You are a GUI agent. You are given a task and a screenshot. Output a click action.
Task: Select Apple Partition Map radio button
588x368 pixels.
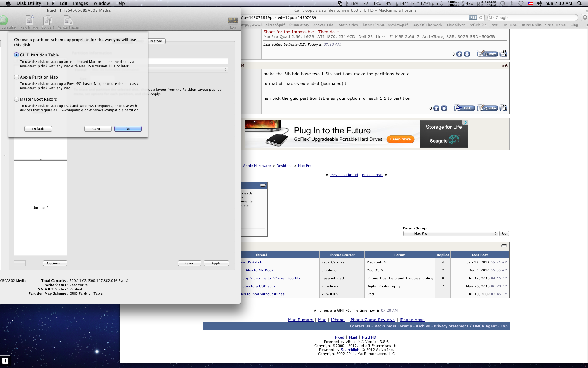tap(17, 77)
